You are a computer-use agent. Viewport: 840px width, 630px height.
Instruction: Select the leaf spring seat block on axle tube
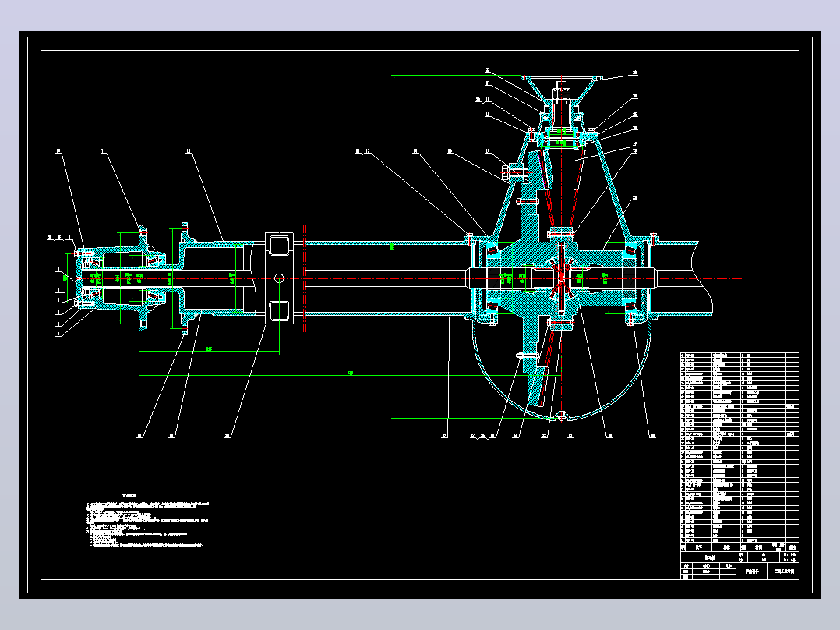[x=279, y=278]
